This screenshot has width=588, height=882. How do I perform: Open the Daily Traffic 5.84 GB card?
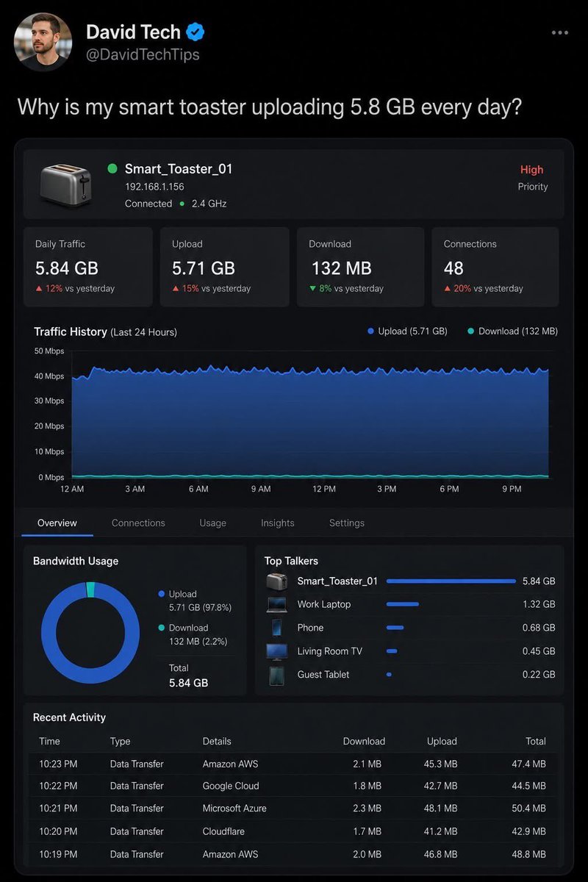tap(88, 267)
